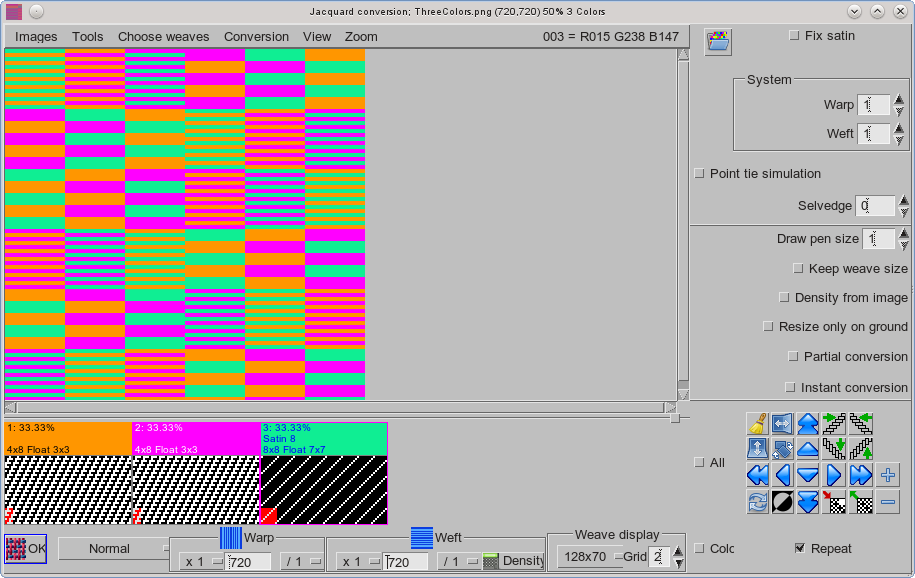Open the 128x70 weave display dropdown

589,556
